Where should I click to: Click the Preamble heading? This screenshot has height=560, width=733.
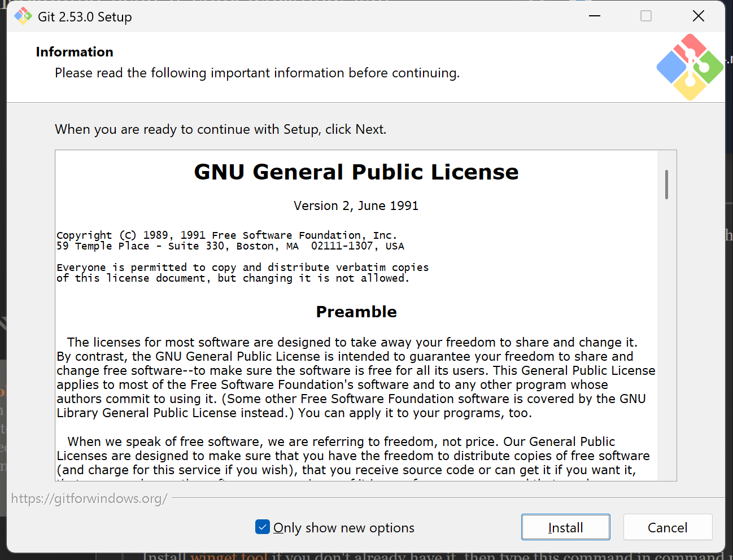click(356, 312)
